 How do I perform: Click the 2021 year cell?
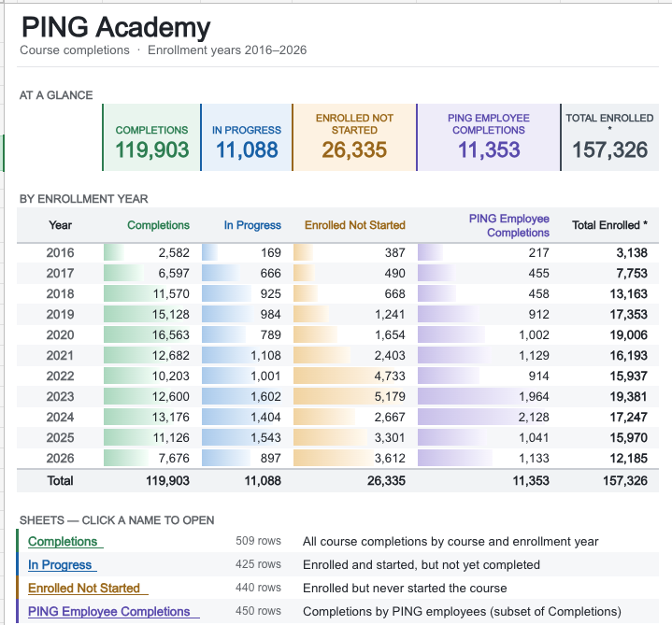pyautogui.click(x=60, y=356)
